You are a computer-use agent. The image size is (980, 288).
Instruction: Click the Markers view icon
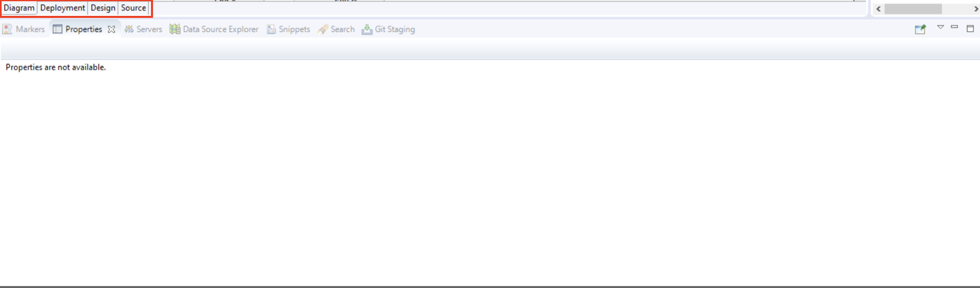coord(7,29)
